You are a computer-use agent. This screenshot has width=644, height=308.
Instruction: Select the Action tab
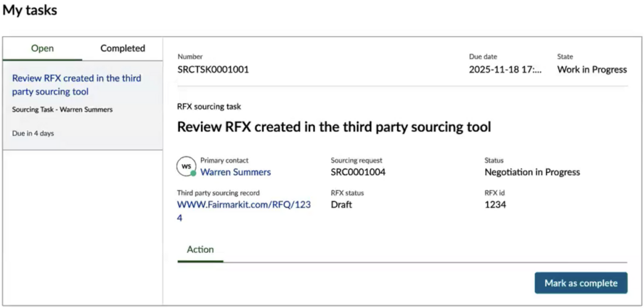point(200,250)
